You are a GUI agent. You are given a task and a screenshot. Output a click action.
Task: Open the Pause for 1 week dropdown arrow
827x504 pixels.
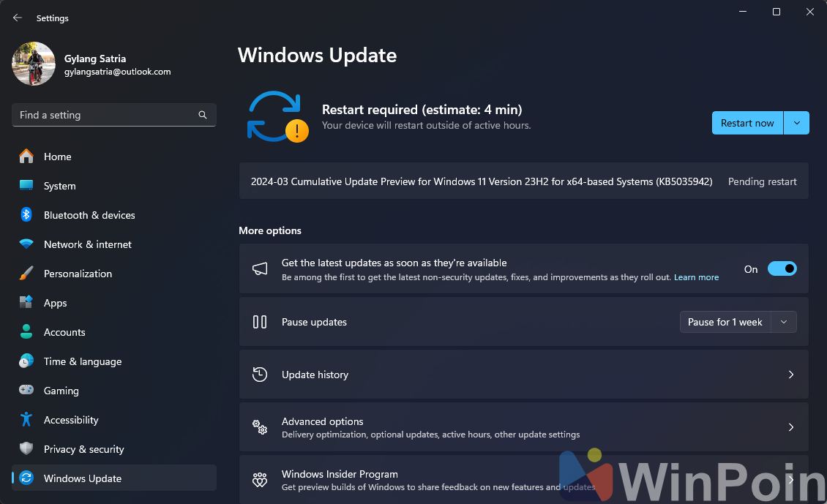point(784,322)
